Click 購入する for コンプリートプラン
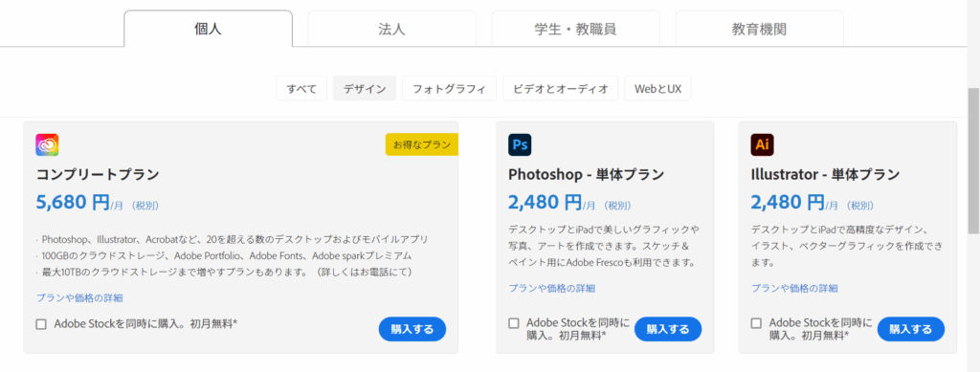980x372 pixels. (412, 329)
